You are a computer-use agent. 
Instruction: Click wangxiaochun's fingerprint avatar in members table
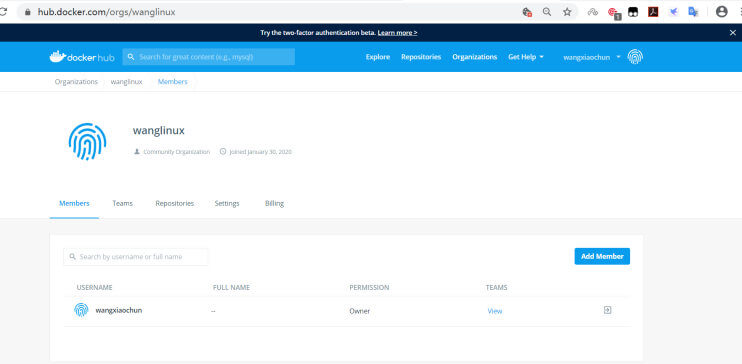point(81,310)
